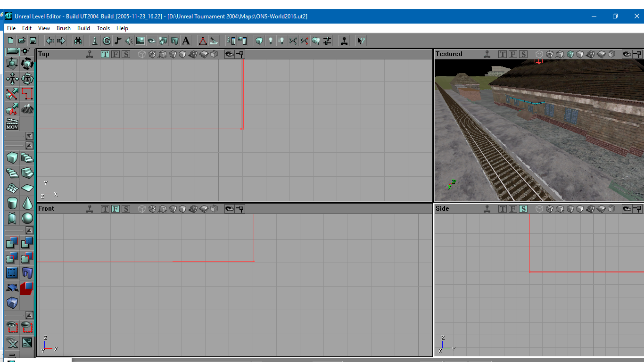Click the CSG Add brush button
This screenshot has width=644, height=362.
[12, 242]
